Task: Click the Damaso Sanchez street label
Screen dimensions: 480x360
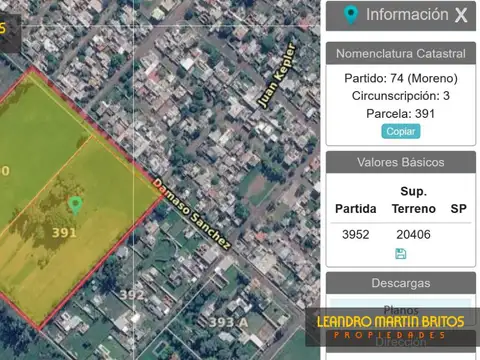Action: (x=192, y=214)
